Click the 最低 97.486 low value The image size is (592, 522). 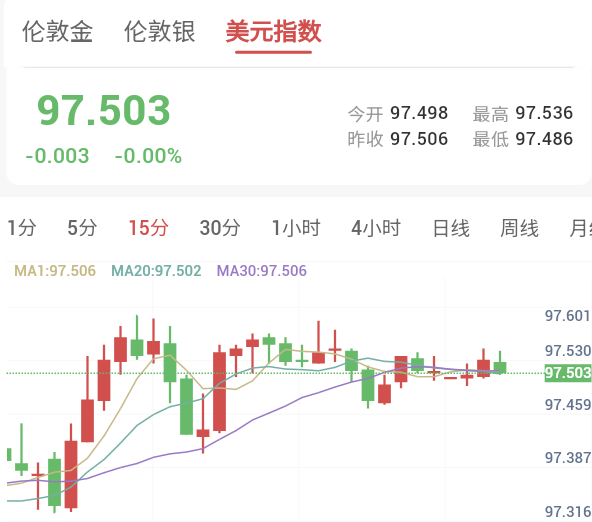[x=523, y=139]
